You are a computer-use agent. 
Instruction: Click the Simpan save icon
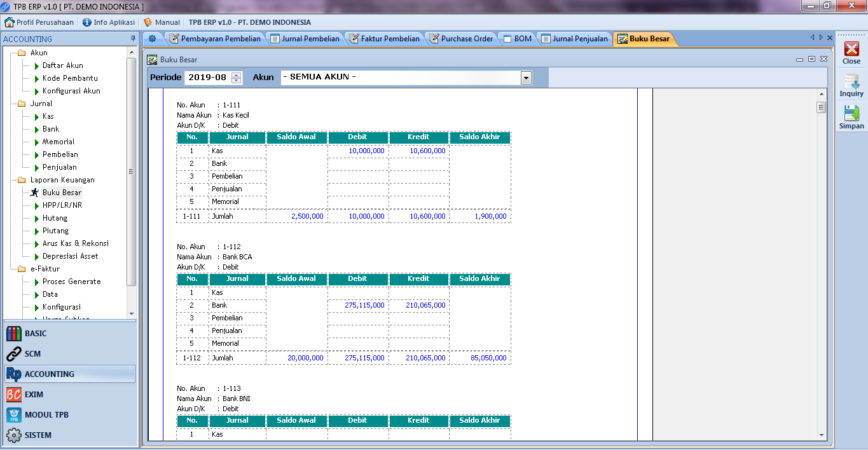[851, 114]
